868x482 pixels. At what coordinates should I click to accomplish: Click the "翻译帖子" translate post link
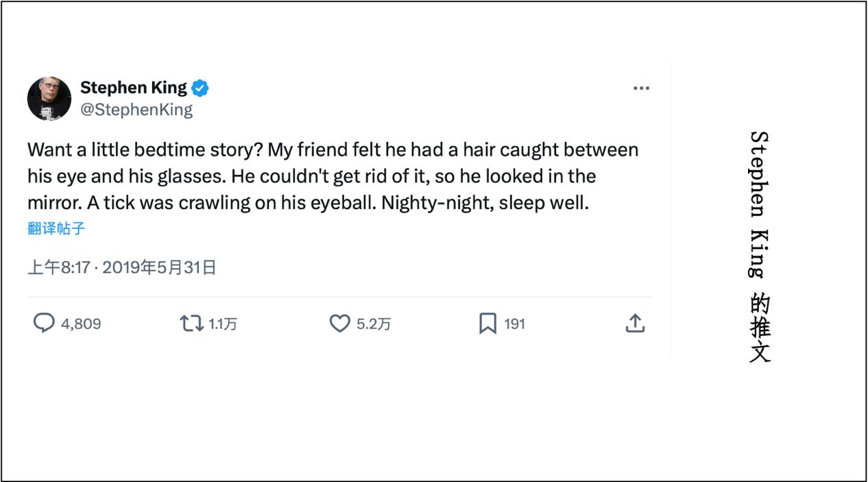pyautogui.click(x=56, y=228)
